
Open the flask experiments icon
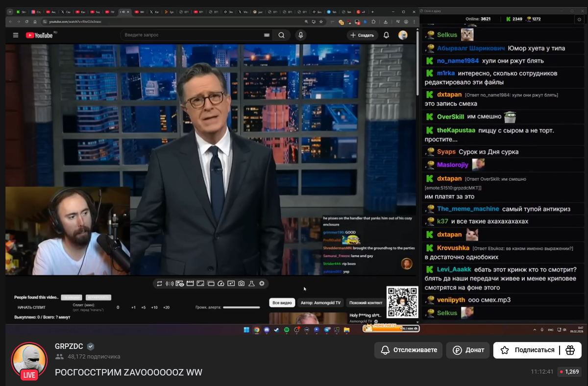pyautogui.click(x=251, y=283)
